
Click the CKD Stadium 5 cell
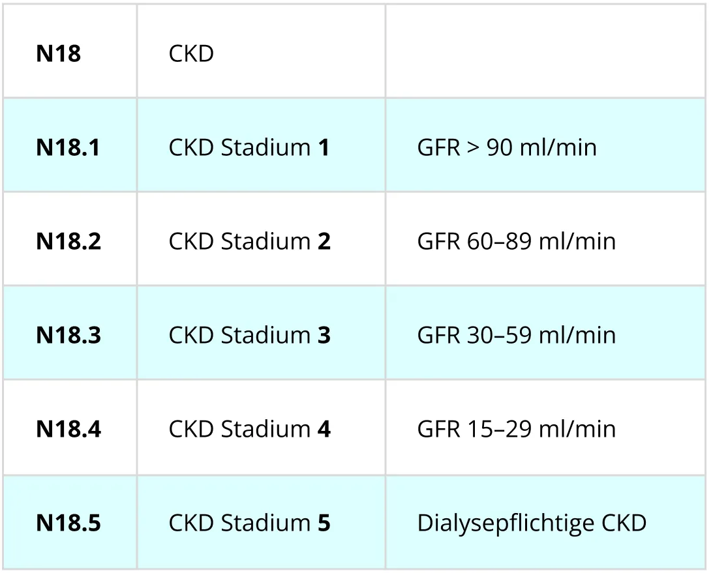pyautogui.click(x=250, y=523)
